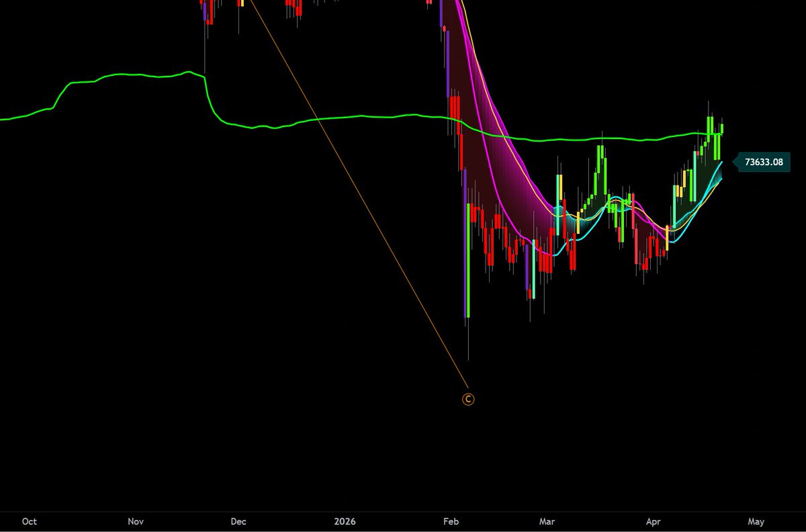806x532 pixels.
Task: Select the Feb label on time axis
Action: click(451, 521)
